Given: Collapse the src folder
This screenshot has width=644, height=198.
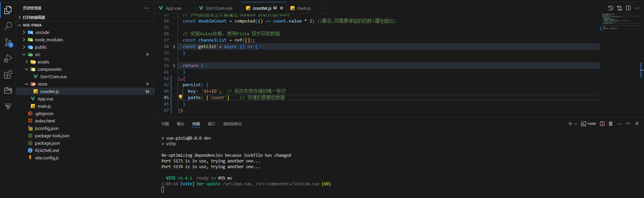Looking at the screenshot, I should (85, 55).
